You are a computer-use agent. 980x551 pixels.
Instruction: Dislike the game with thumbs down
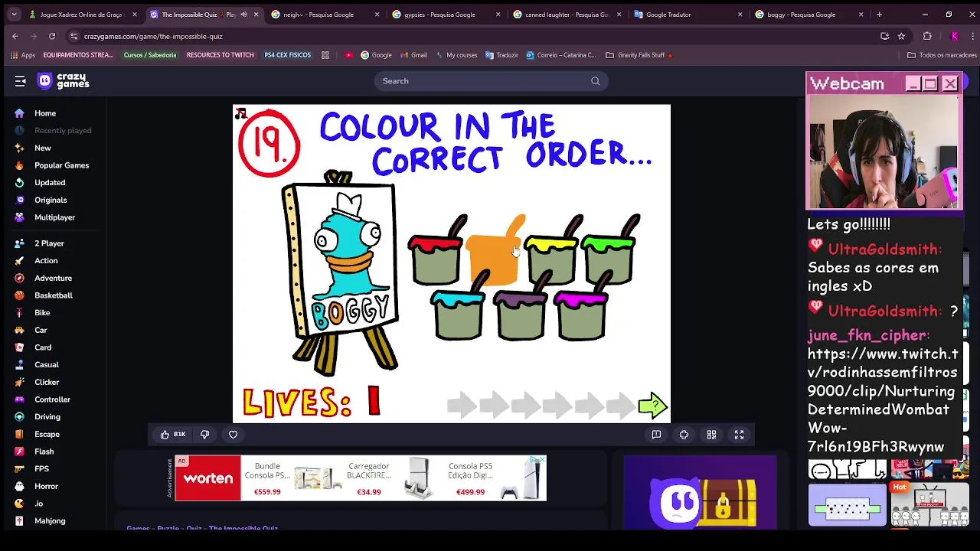click(x=204, y=435)
